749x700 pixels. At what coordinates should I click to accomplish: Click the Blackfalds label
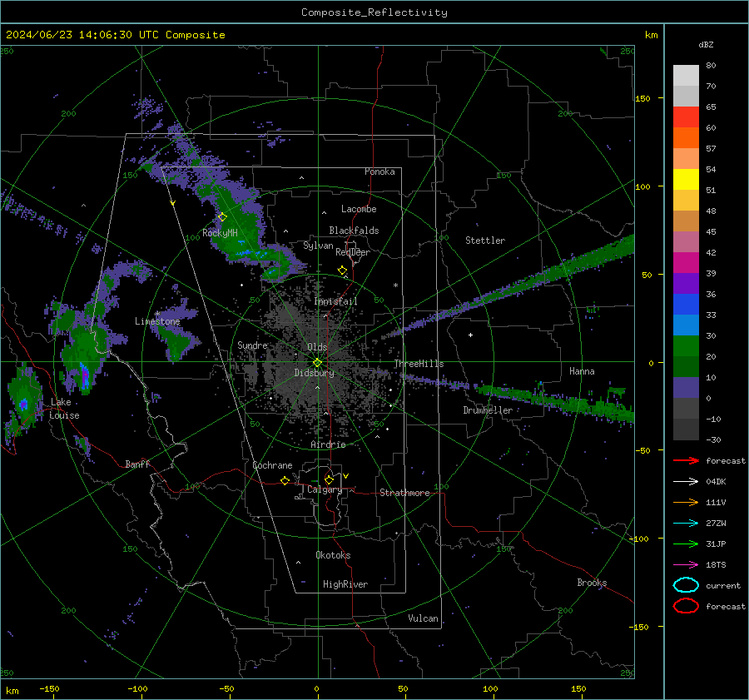354,231
